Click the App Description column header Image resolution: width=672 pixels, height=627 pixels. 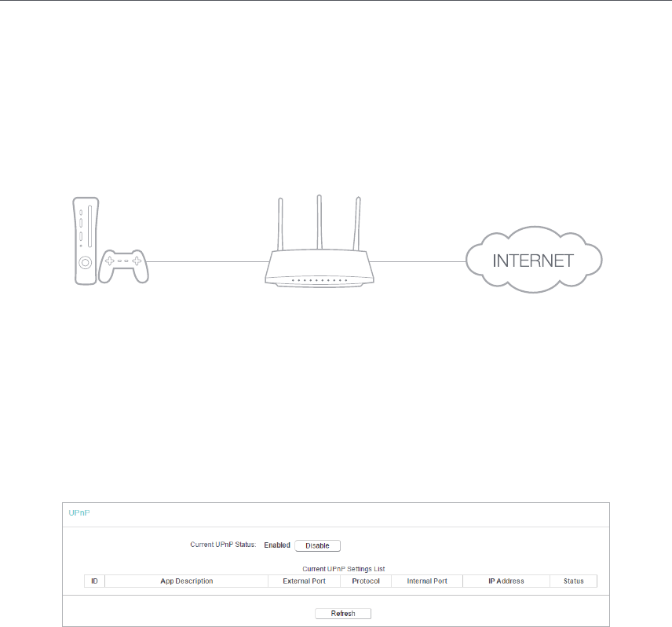click(x=186, y=581)
